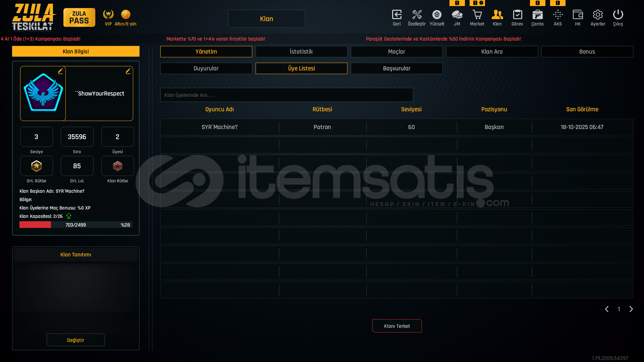Click the AKS icon in top bar

(557, 15)
